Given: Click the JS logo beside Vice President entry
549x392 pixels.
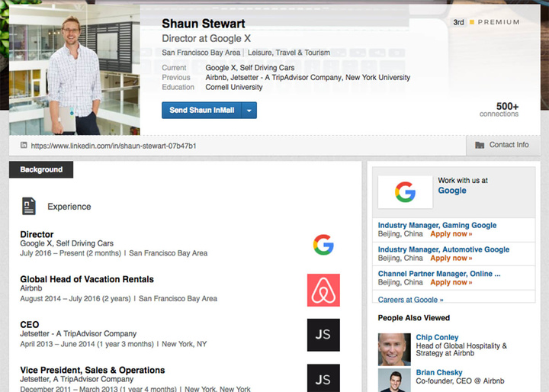Looking at the screenshot, I should tap(323, 378).
